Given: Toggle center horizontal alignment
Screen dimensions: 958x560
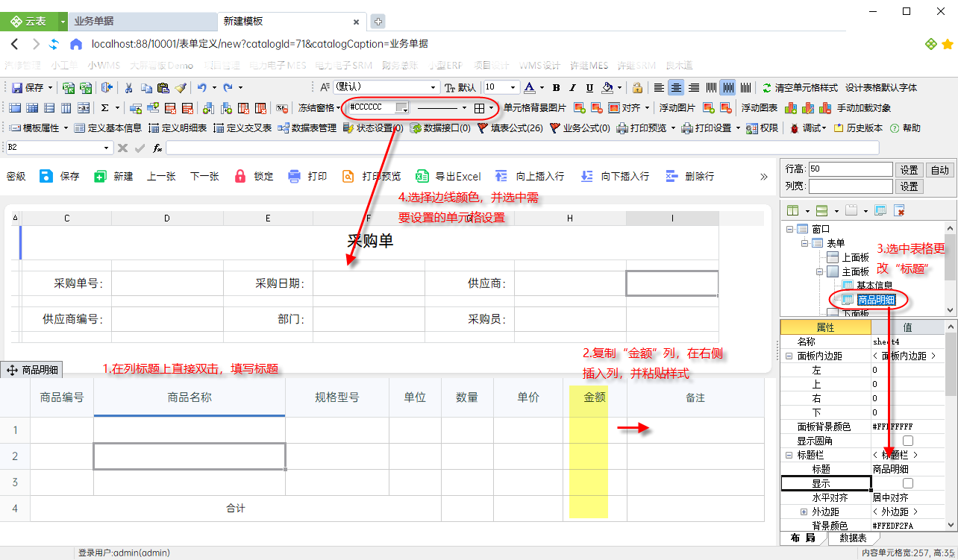Looking at the screenshot, I should (676, 87).
